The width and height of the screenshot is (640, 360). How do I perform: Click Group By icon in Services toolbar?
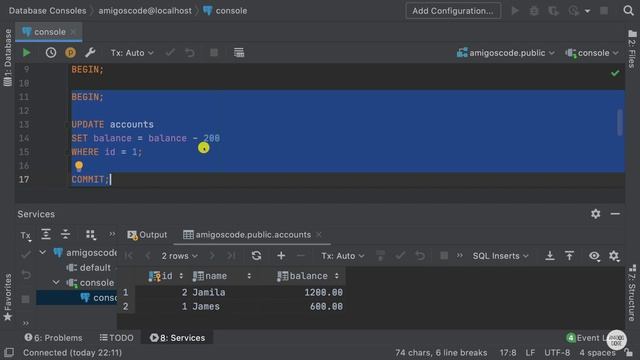[91, 234]
